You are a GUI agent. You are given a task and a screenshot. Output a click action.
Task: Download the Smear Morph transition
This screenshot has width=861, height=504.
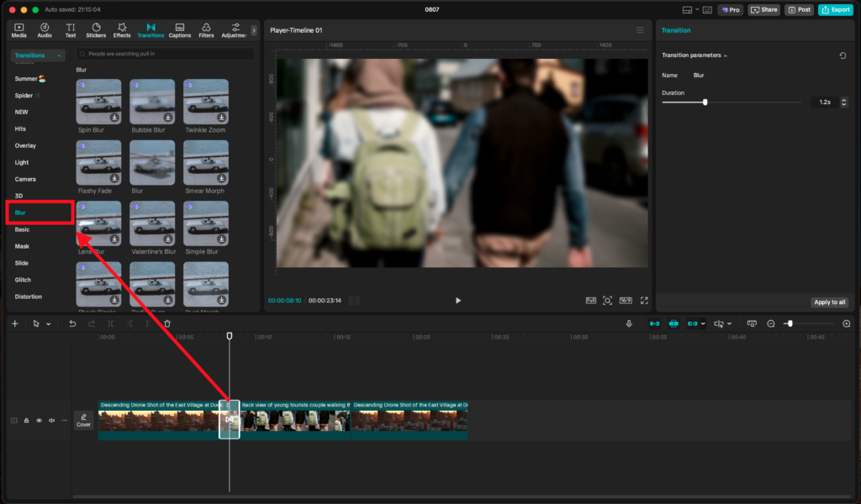click(221, 178)
